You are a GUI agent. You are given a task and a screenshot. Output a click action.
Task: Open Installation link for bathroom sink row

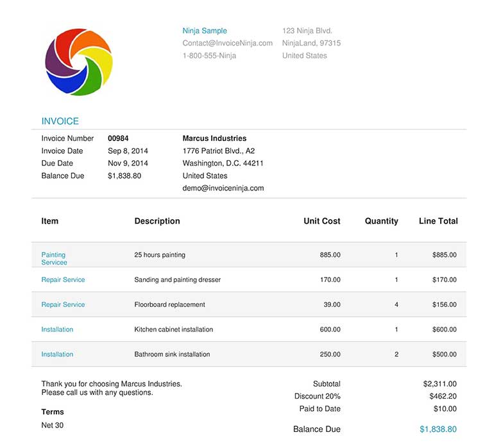[x=57, y=354]
